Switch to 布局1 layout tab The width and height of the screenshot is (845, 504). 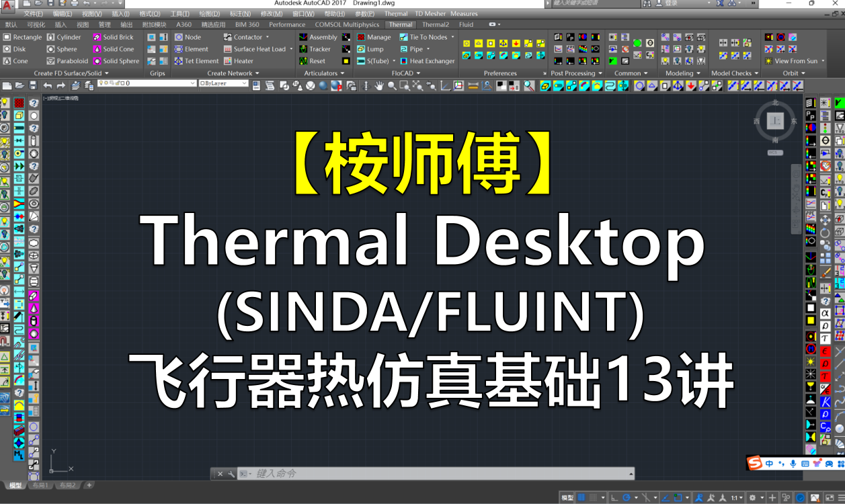pos(40,485)
